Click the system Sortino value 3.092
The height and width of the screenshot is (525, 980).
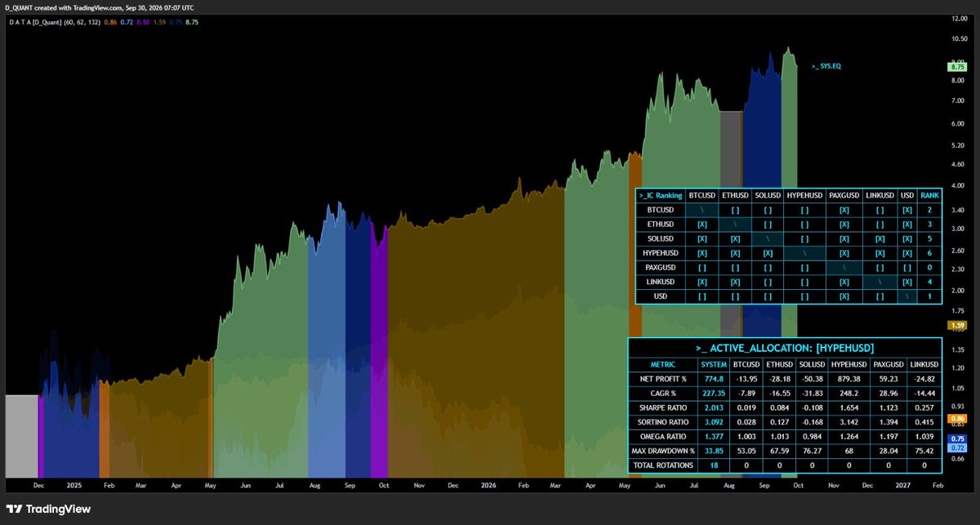714,422
